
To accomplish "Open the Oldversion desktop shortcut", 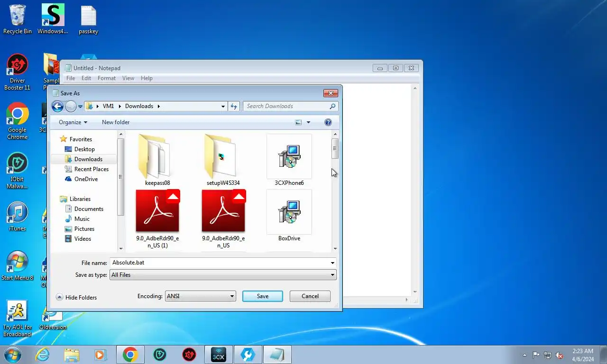I will pos(53,318).
